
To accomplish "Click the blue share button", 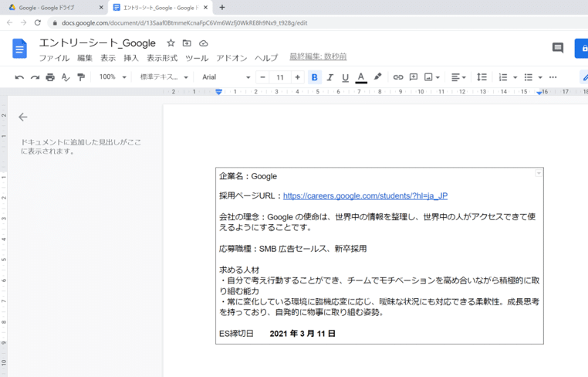I will point(581,49).
